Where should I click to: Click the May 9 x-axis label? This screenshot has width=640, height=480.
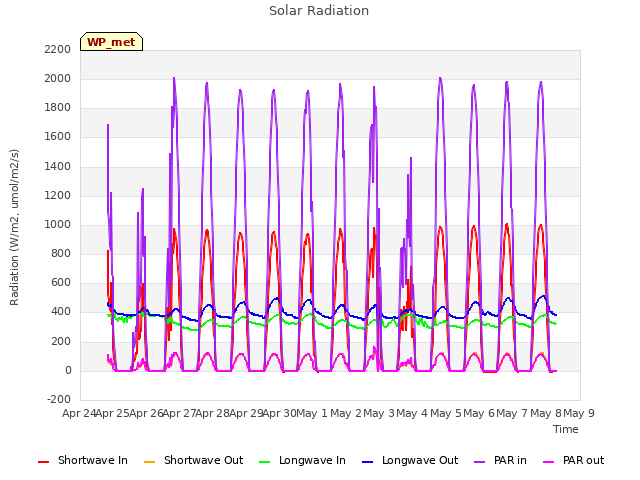point(579,413)
